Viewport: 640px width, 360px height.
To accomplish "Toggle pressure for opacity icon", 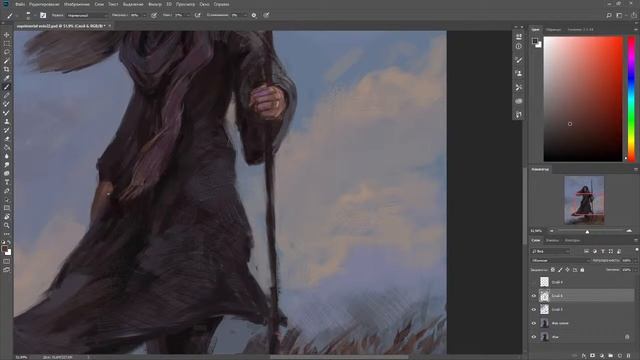I will [154, 15].
